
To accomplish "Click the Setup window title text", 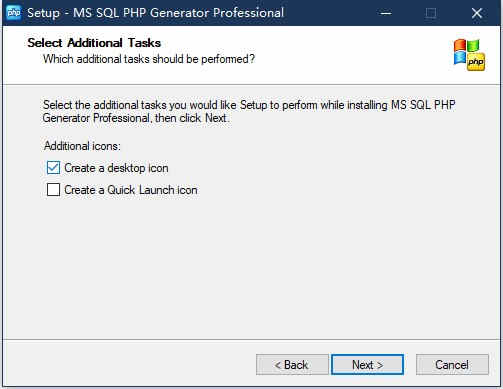I will click(x=155, y=13).
